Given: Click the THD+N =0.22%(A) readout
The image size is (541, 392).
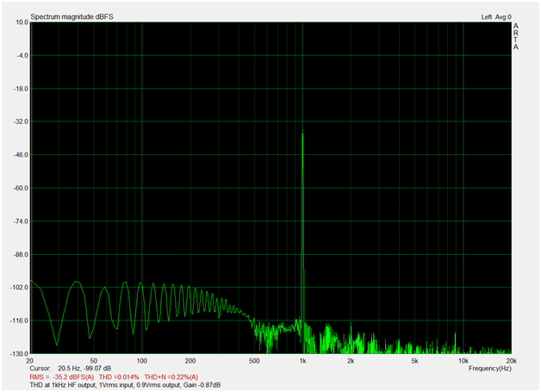Looking at the screenshot, I should [x=172, y=376].
